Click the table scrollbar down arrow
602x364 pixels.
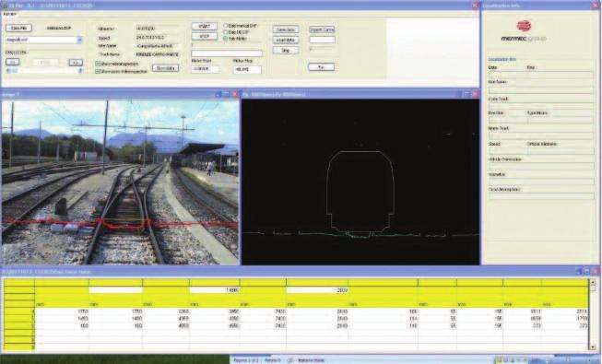[593, 347]
